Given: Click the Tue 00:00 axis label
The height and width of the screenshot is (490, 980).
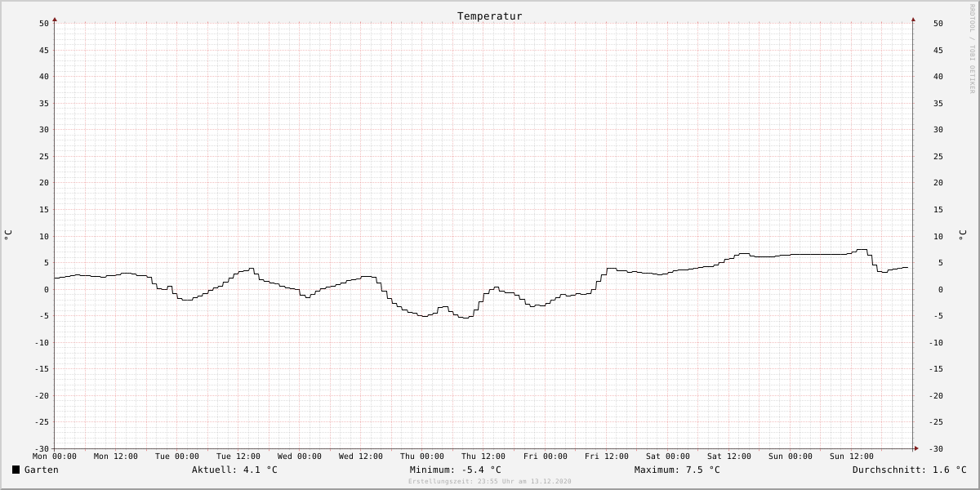Looking at the screenshot, I should pyautogui.click(x=177, y=457).
